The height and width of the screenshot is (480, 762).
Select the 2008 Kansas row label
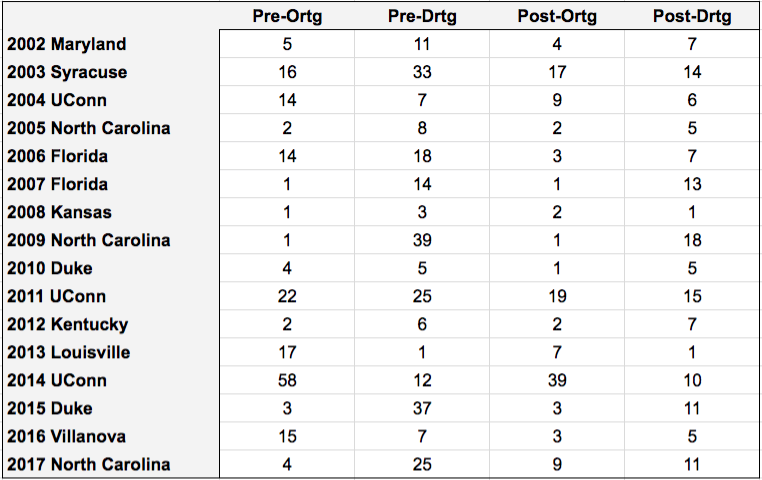coord(59,212)
